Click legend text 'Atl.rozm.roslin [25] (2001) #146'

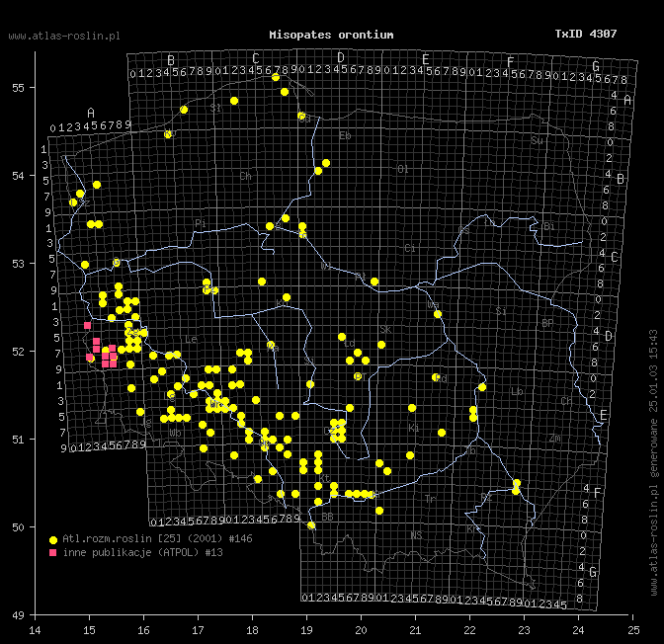coord(157,538)
